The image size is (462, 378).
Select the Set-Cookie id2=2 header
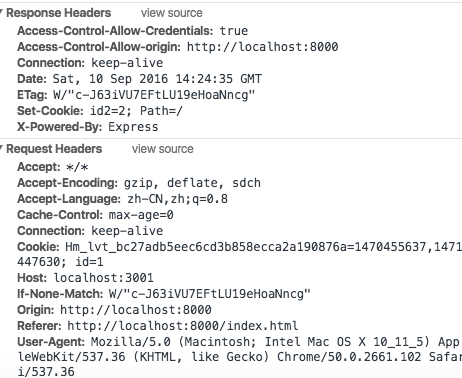point(100,111)
